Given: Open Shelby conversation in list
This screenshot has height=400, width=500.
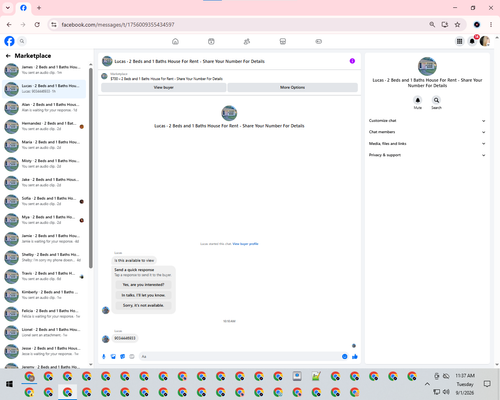Looking at the screenshot, I should [44, 257].
